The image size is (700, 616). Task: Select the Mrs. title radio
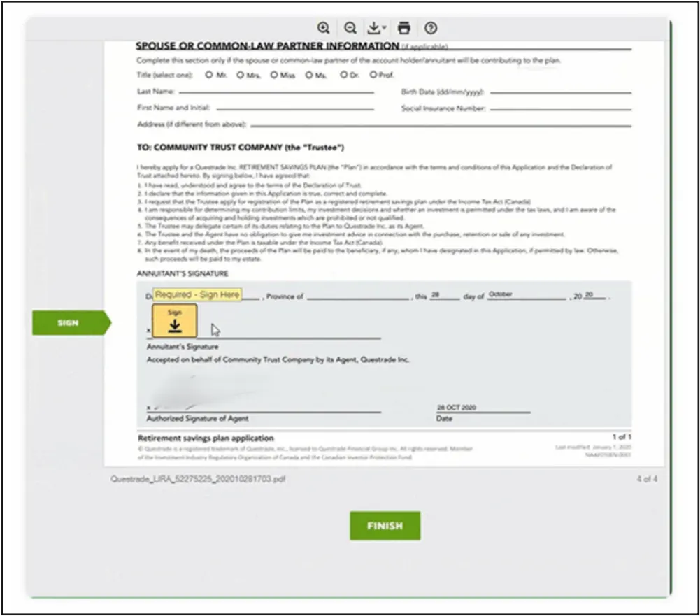click(240, 75)
